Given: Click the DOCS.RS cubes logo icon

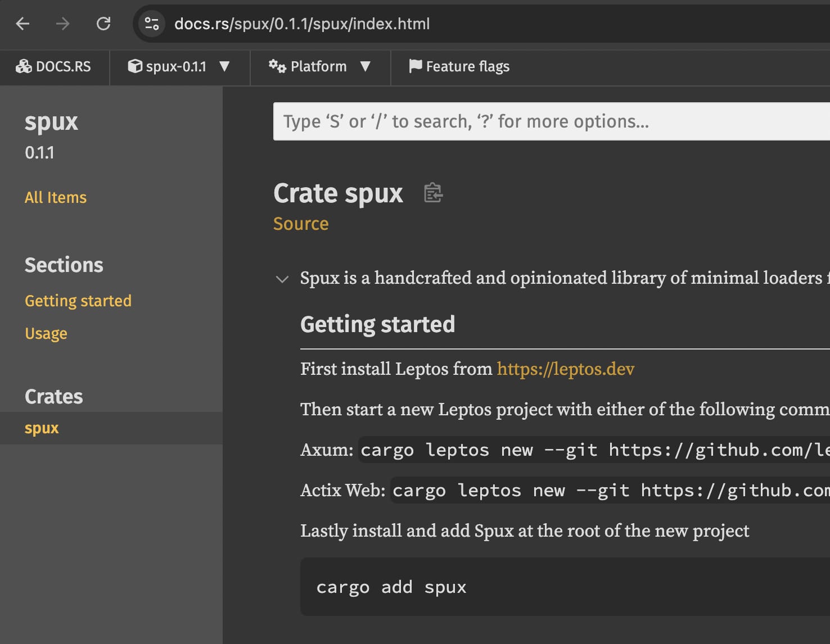Looking at the screenshot, I should click(x=24, y=66).
